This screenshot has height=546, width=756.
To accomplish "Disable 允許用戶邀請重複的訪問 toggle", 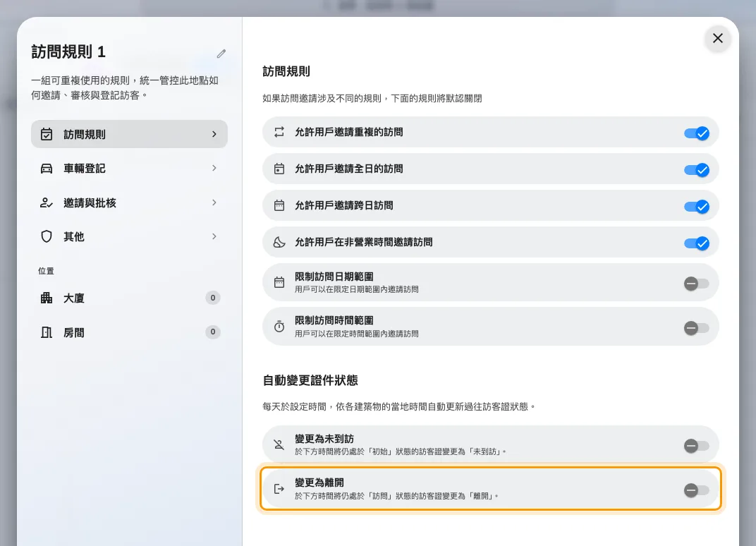I will (x=697, y=133).
